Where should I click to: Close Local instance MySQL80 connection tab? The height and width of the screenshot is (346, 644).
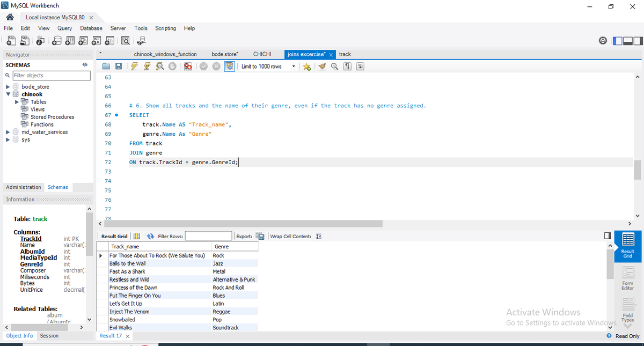[x=91, y=18]
